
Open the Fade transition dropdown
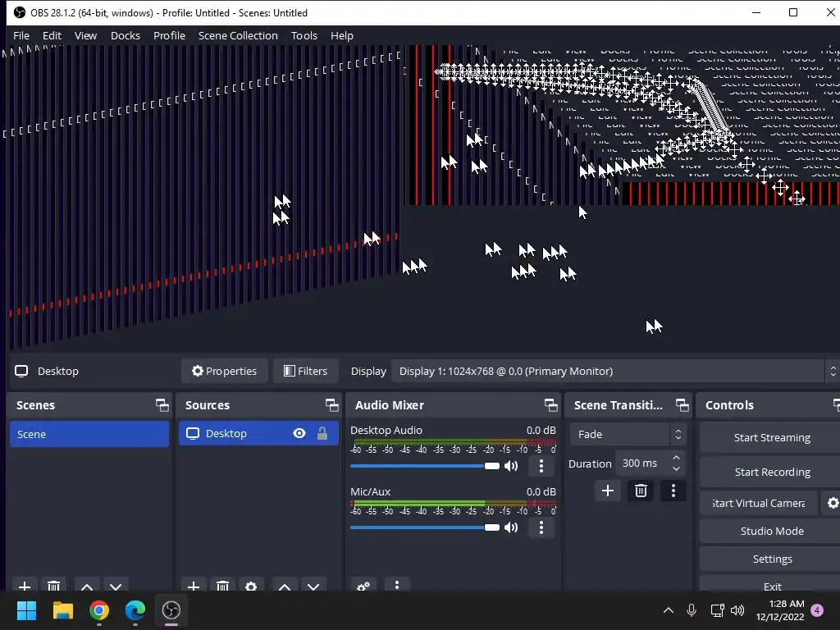(628, 435)
